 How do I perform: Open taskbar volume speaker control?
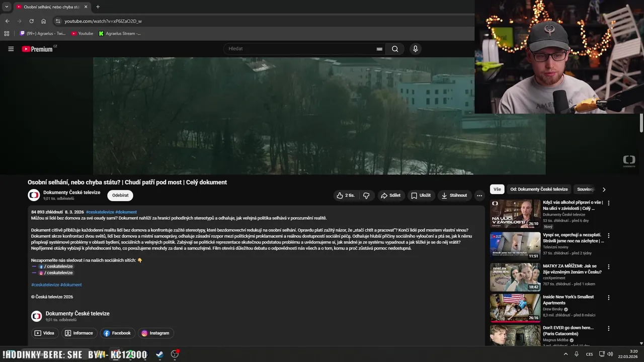point(610,354)
